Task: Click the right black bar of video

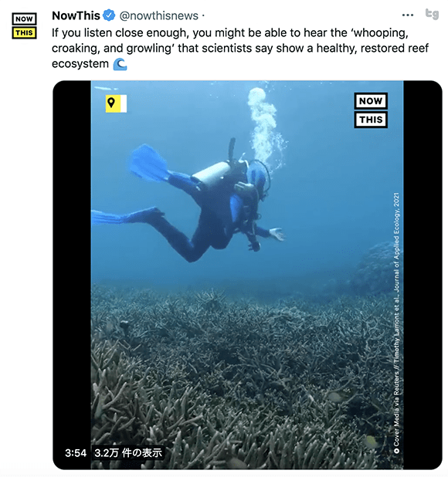Action: click(423, 275)
